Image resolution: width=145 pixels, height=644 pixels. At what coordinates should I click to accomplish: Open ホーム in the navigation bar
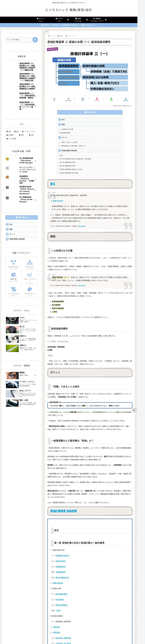(x=40, y=20)
